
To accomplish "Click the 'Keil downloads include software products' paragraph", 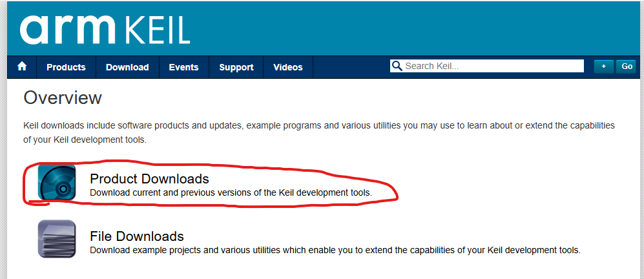I will click(x=319, y=132).
